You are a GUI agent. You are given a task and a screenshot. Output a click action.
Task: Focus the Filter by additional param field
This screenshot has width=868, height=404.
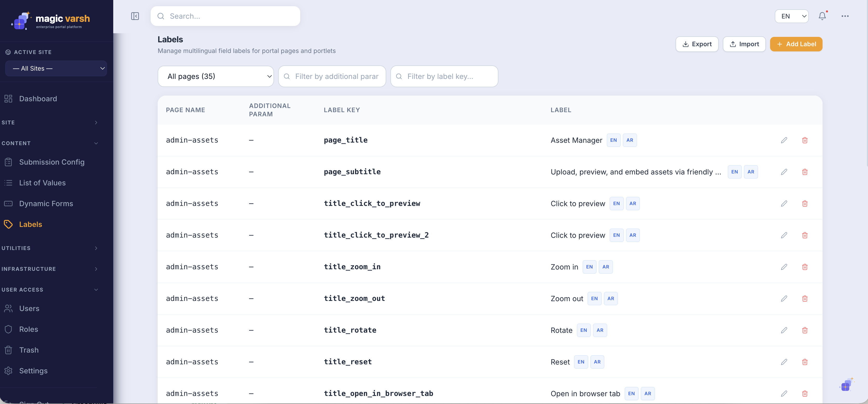pyautogui.click(x=332, y=77)
